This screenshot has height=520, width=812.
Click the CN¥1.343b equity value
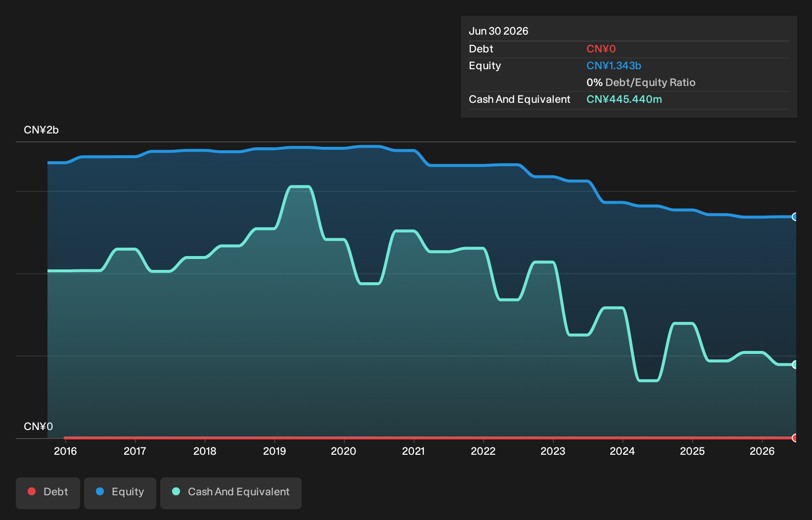(x=614, y=66)
